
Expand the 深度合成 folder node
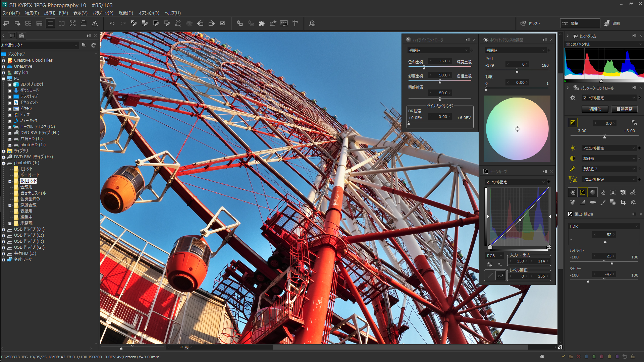pyautogui.click(x=10, y=205)
